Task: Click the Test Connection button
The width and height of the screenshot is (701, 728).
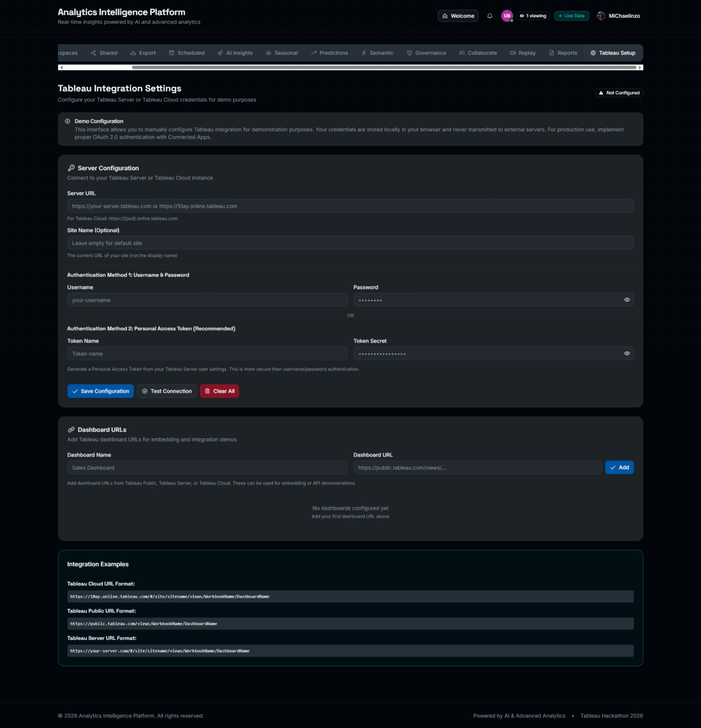Action: click(x=167, y=391)
